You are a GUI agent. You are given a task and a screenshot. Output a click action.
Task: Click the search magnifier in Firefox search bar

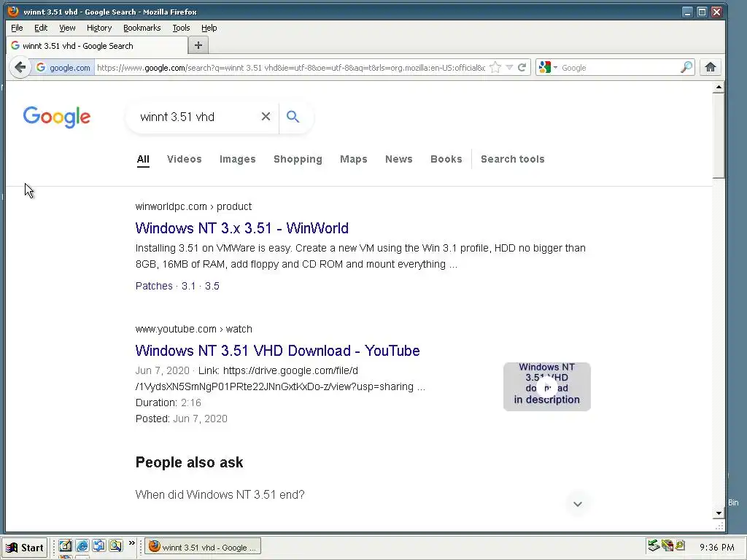tap(686, 68)
